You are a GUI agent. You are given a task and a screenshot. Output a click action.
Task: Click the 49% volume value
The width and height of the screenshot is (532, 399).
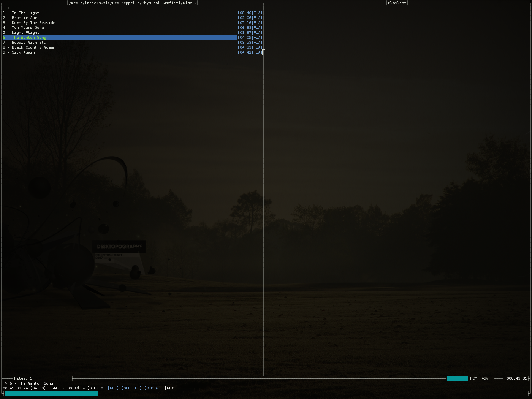point(485,378)
